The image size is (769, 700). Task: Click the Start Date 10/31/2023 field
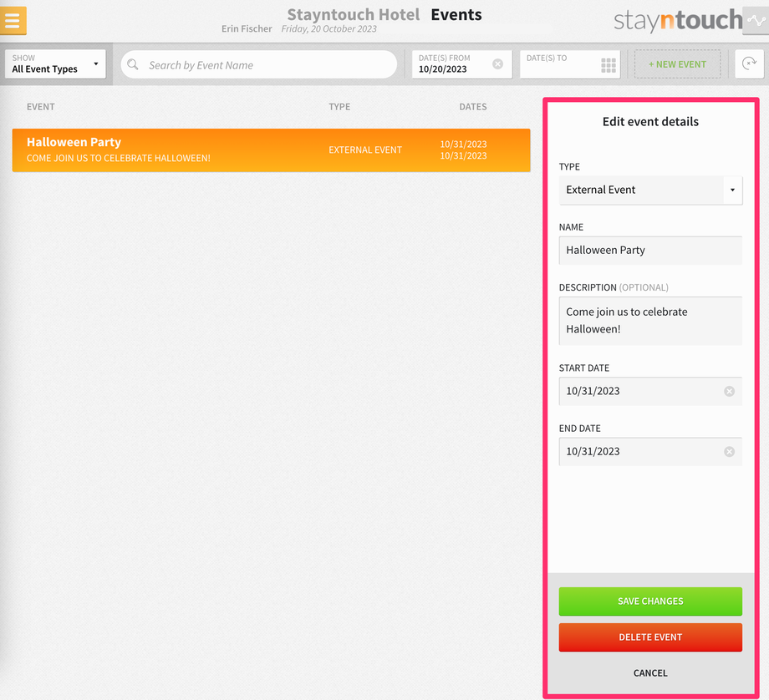(650, 391)
